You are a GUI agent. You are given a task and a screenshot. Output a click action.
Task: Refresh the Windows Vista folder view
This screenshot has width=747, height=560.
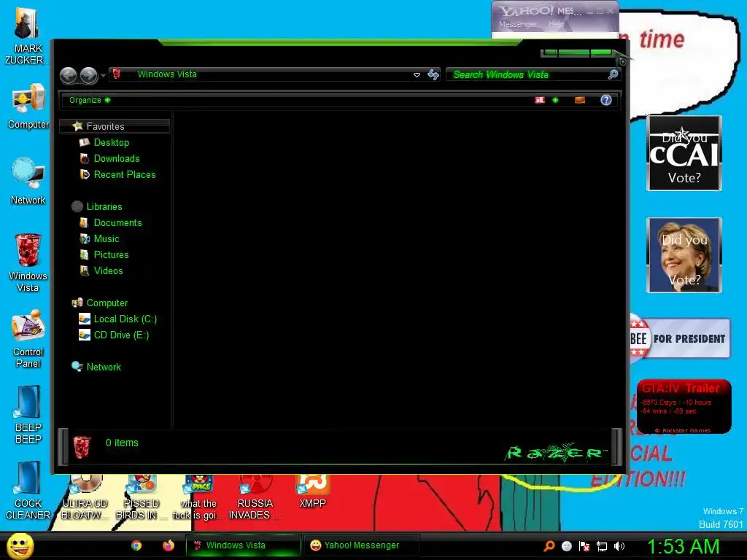(x=433, y=74)
